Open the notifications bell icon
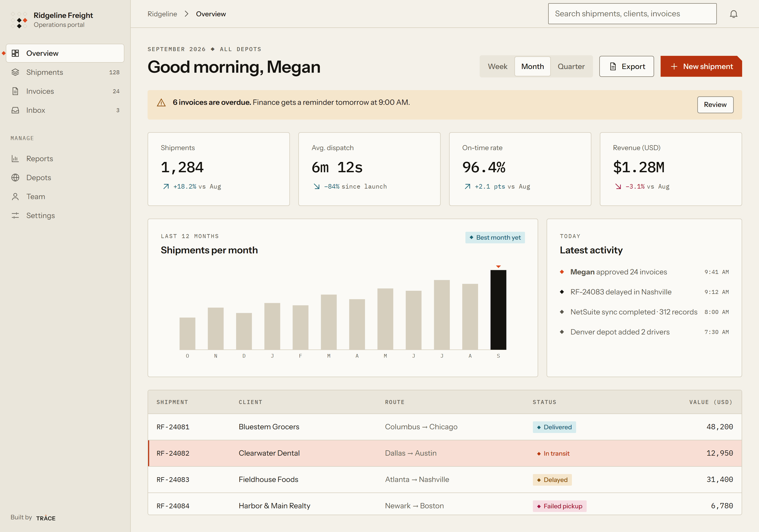Viewport: 759px width, 532px height. pyautogui.click(x=733, y=14)
